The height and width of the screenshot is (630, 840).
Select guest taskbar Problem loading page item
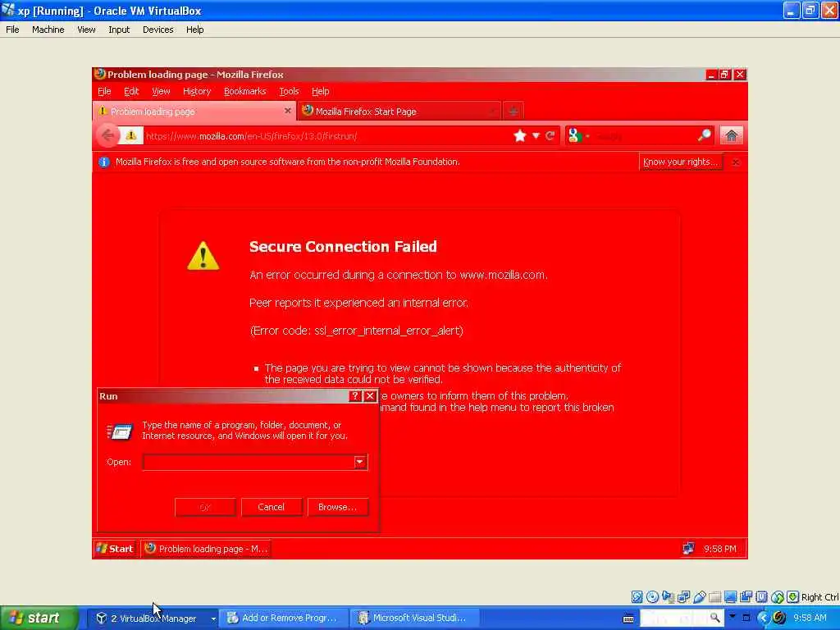[206, 549]
